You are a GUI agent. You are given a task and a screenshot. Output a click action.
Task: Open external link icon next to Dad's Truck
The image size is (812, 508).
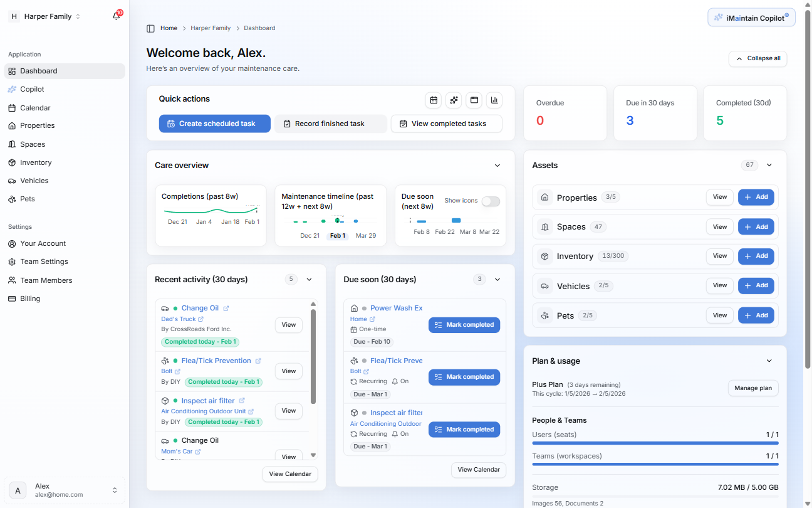tap(201, 319)
